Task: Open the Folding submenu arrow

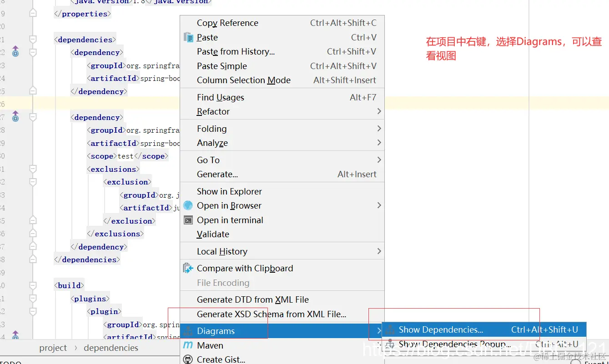Action: coord(379,129)
